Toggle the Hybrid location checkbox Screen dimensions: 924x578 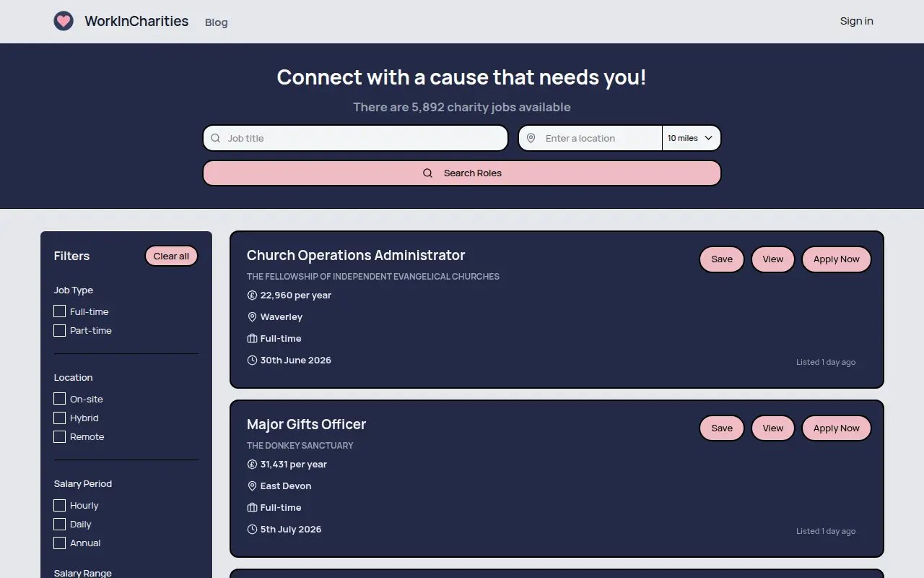(x=60, y=418)
